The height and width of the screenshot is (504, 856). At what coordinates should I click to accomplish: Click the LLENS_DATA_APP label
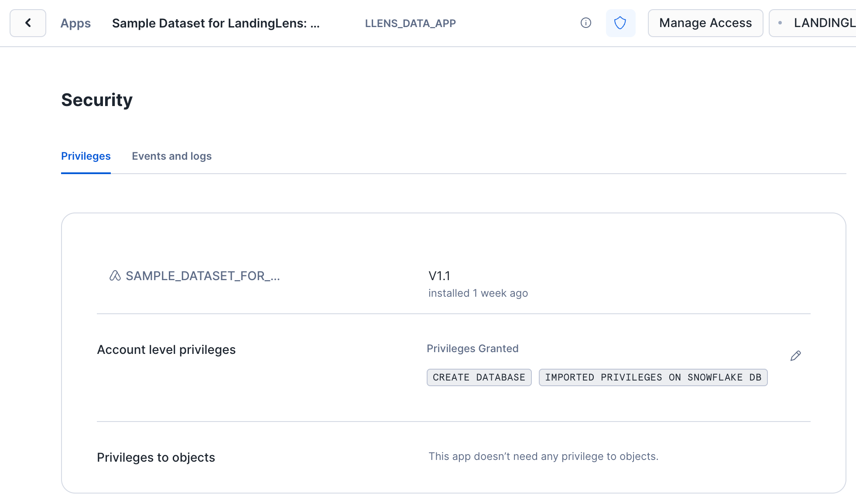coord(410,23)
